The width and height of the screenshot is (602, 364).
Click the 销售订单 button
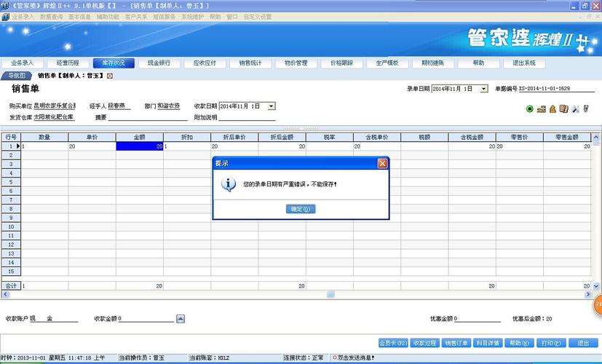[456, 343]
